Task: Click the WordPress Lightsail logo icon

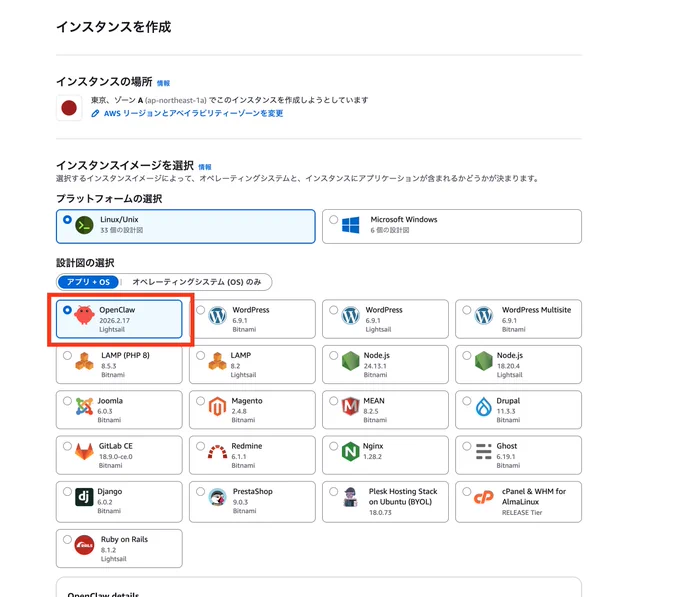Action: tap(350, 316)
